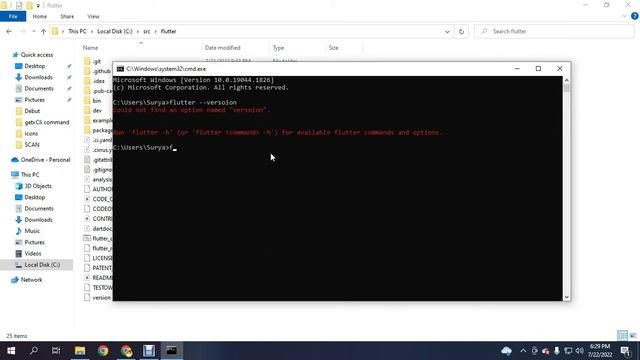The image size is (640, 360).
Task: Focus the 'Search flutter' box
Action: point(554,31)
